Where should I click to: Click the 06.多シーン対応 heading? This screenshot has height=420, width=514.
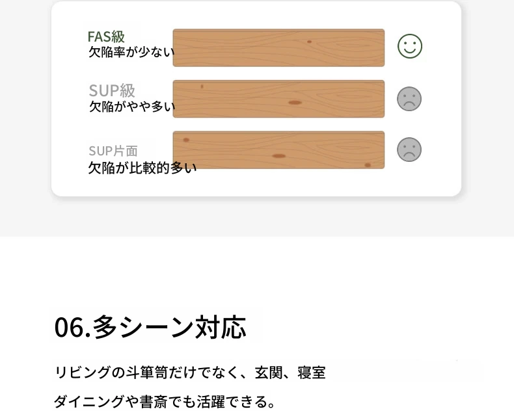pos(150,327)
